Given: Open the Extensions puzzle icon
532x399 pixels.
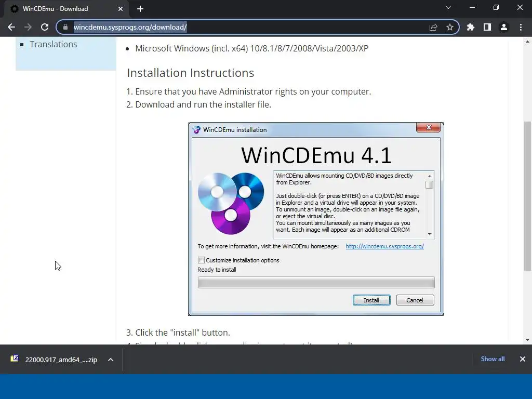Looking at the screenshot, I should pos(471,27).
